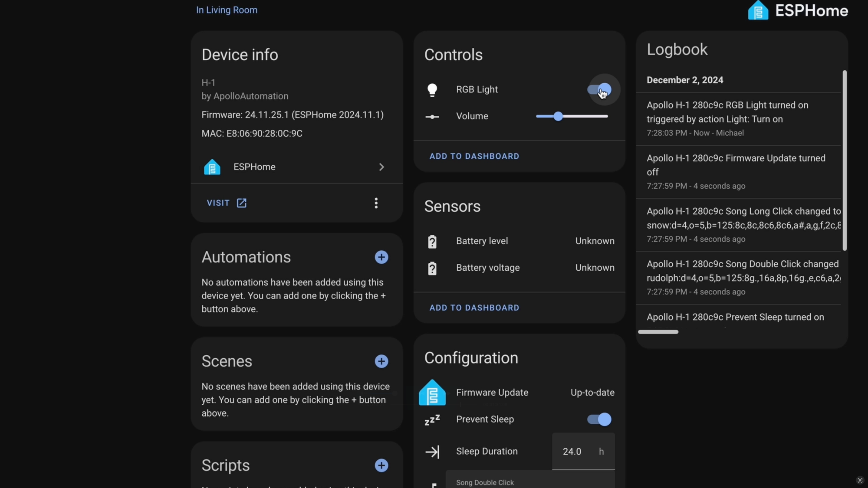Click the In Living Room link
This screenshot has height=488, width=868.
click(x=227, y=10)
